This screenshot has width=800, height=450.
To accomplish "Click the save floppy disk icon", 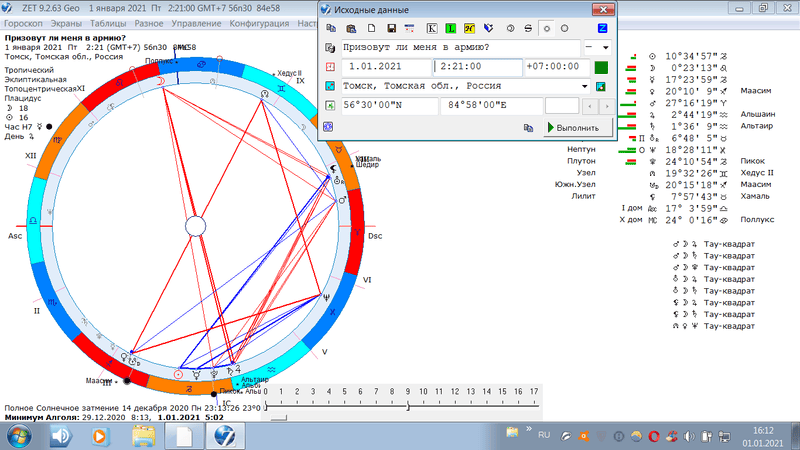I will point(392,27).
